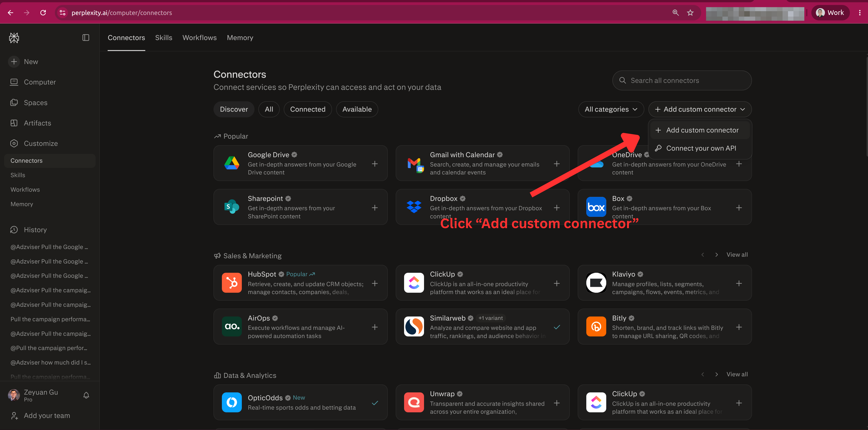Viewport: 868px width, 430px height.
Task: Click the site information icon in address bar
Action: point(62,13)
